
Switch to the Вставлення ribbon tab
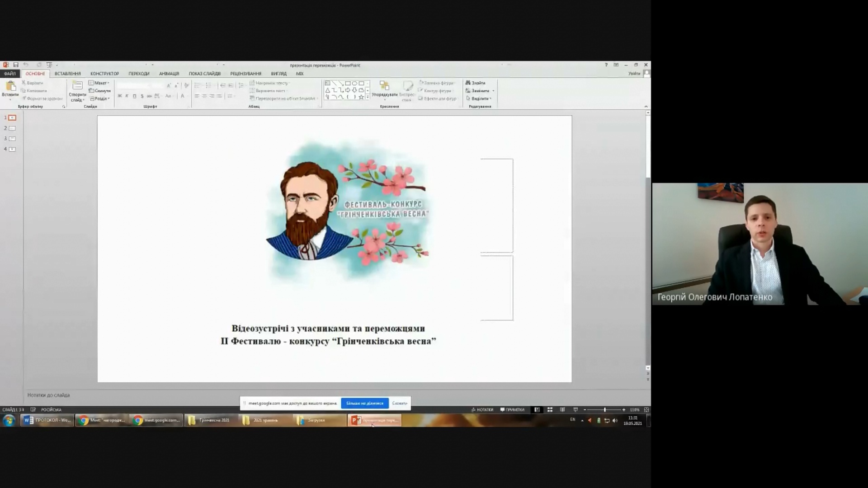pyautogui.click(x=67, y=74)
